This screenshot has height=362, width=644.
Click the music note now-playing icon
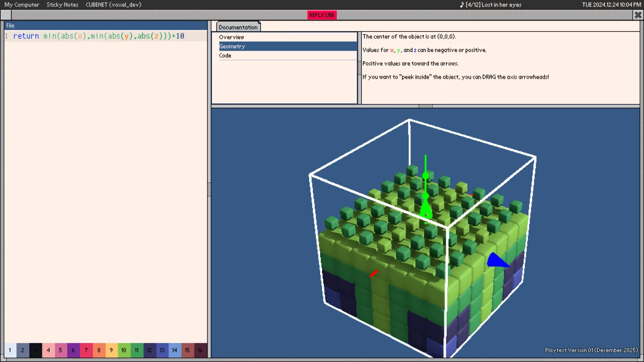462,5
